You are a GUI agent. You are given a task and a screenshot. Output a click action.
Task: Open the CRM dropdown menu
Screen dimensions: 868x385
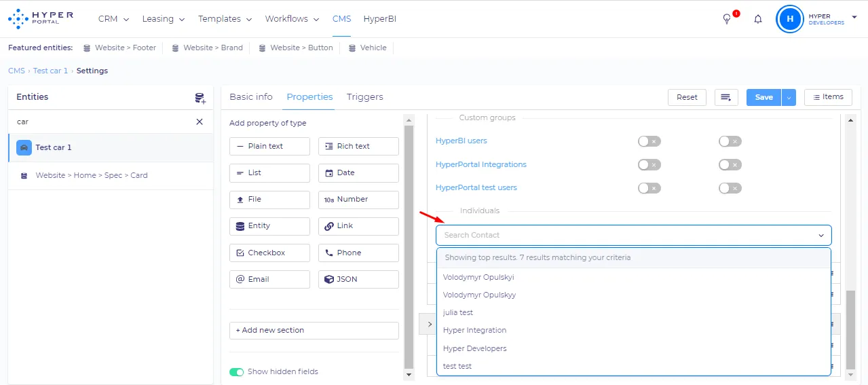pos(113,19)
